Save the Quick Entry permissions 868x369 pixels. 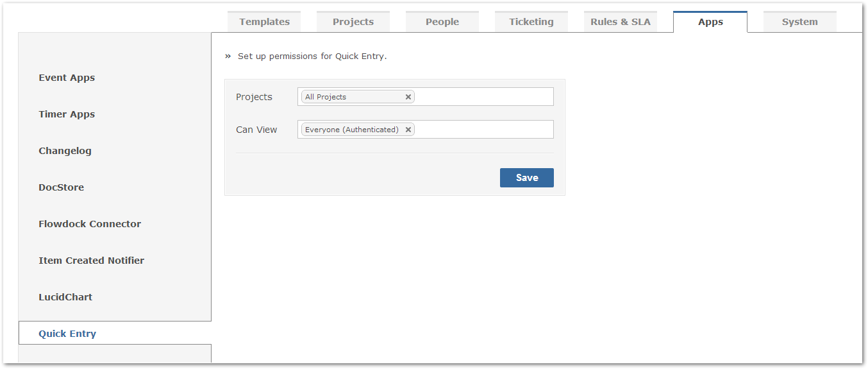click(526, 178)
